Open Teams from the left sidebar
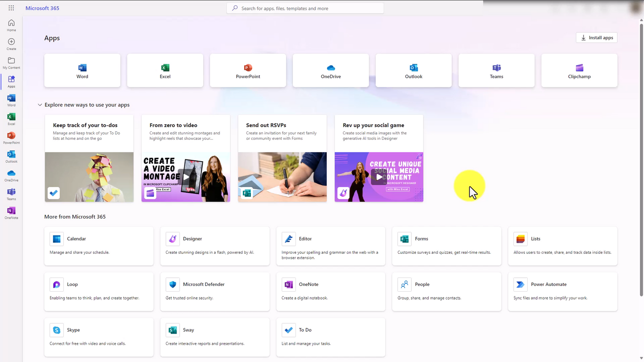The image size is (644, 362). click(11, 193)
